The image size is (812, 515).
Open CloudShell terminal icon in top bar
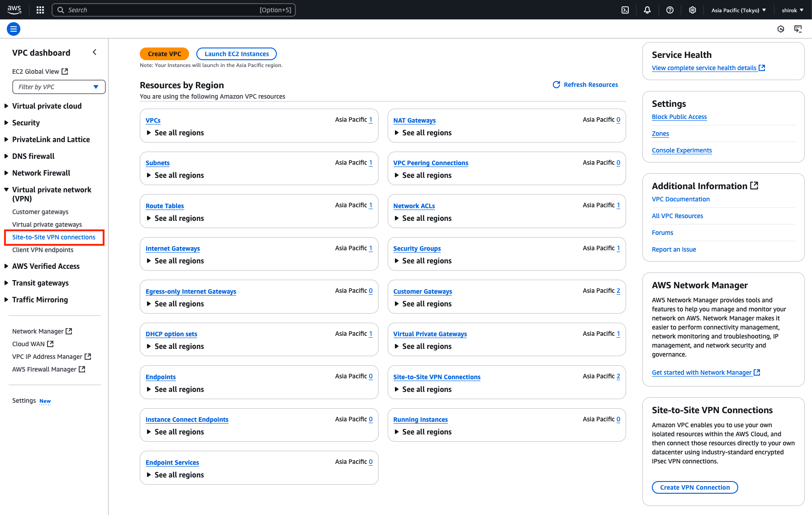click(625, 10)
